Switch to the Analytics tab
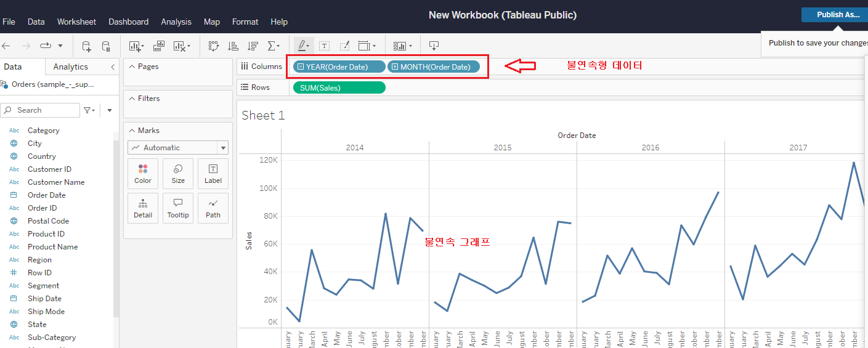The image size is (868, 348). tap(70, 67)
